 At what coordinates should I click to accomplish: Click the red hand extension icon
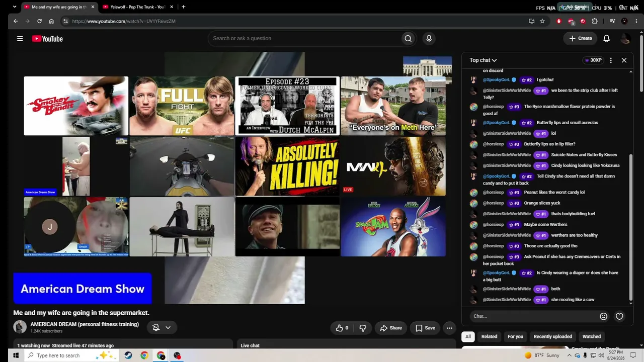[x=559, y=21]
